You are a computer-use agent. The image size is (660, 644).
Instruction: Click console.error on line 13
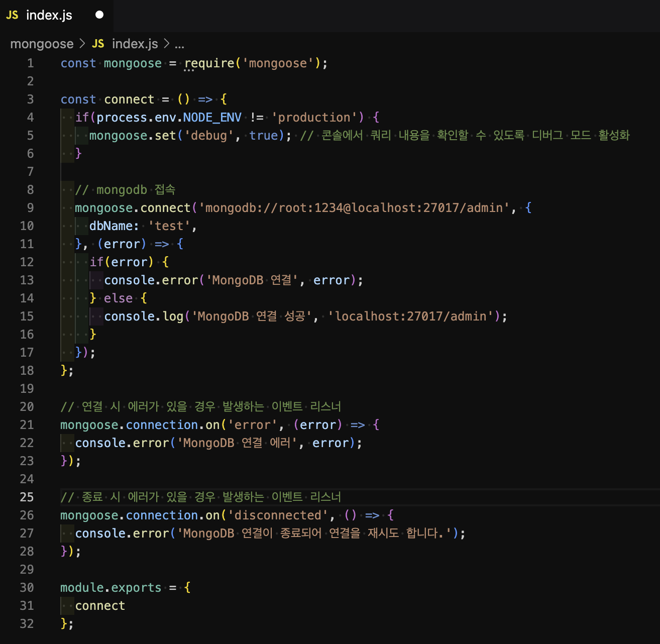151,280
